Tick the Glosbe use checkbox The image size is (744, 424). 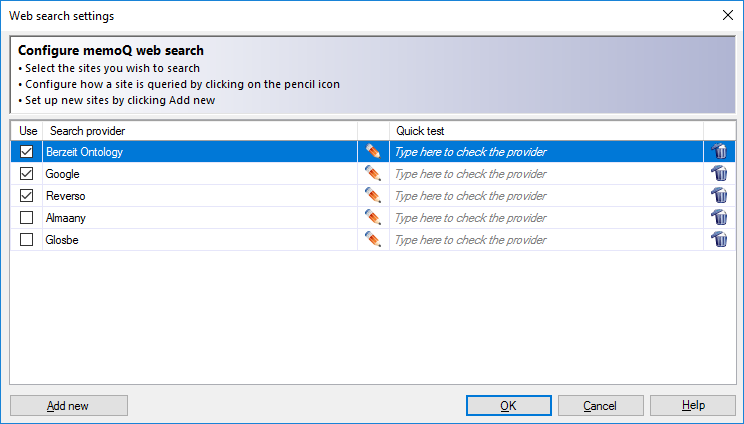pyautogui.click(x=27, y=240)
